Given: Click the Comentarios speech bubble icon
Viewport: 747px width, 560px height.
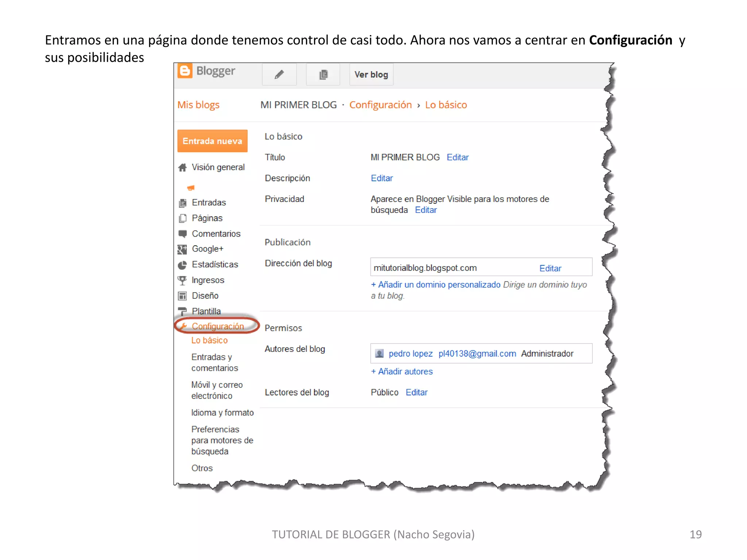Looking at the screenshot, I should pos(182,234).
